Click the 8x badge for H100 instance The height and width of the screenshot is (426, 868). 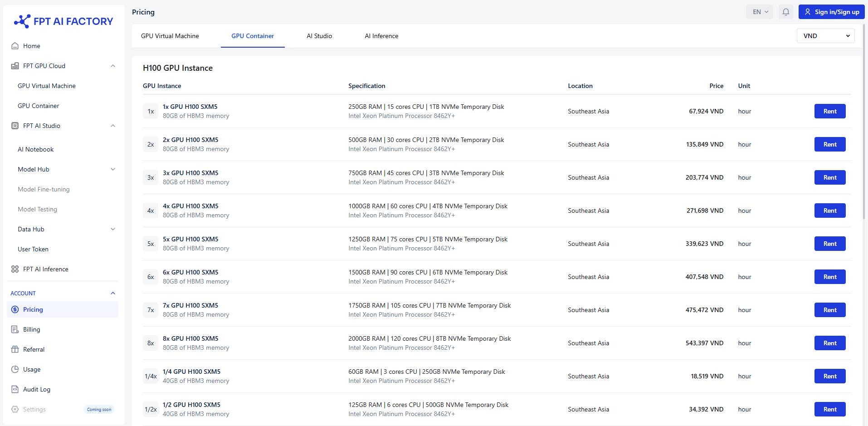tap(151, 343)
